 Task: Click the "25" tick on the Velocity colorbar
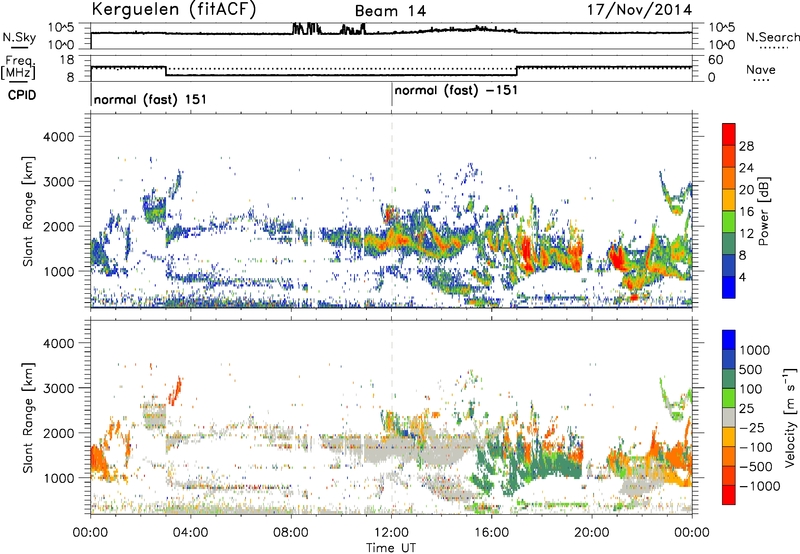click(x=747, y=409)
